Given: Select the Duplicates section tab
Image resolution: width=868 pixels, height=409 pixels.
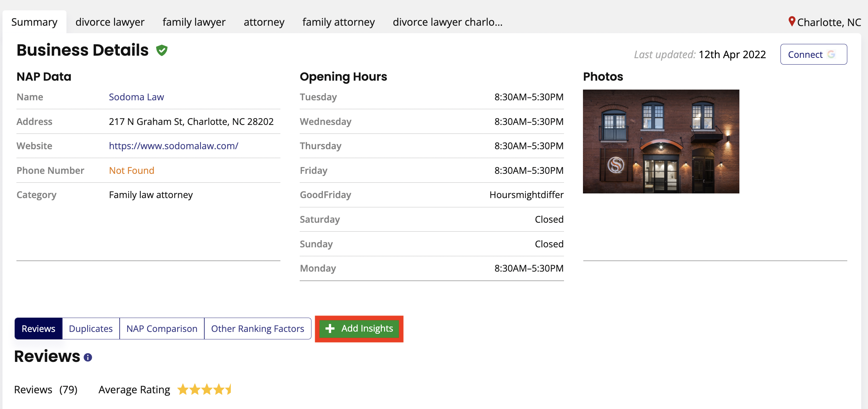Looking at the screenshot, I should click(x=91, y=328).
